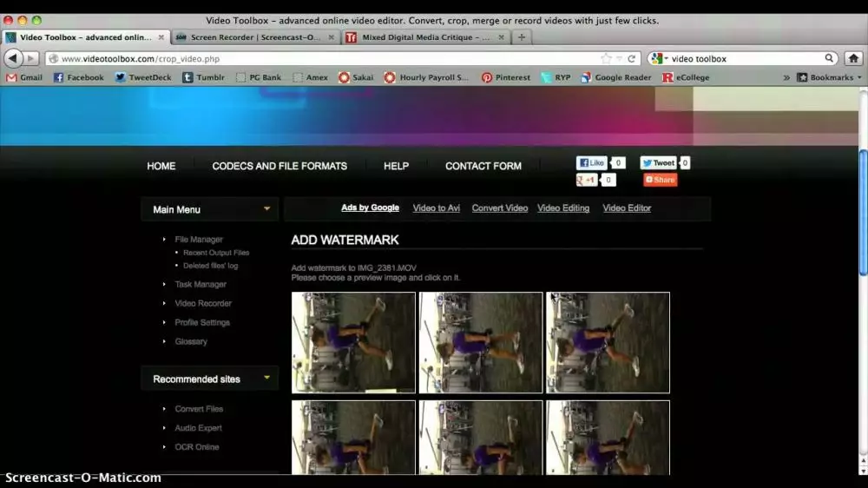
Task: Open the CONTACT FORM page
Action: tap(483, 166)
